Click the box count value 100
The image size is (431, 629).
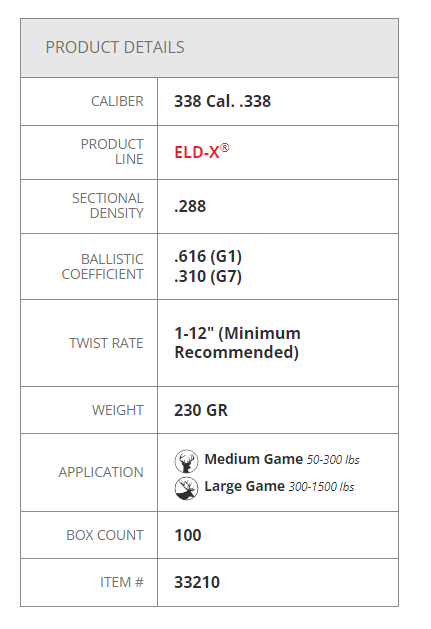187,535
